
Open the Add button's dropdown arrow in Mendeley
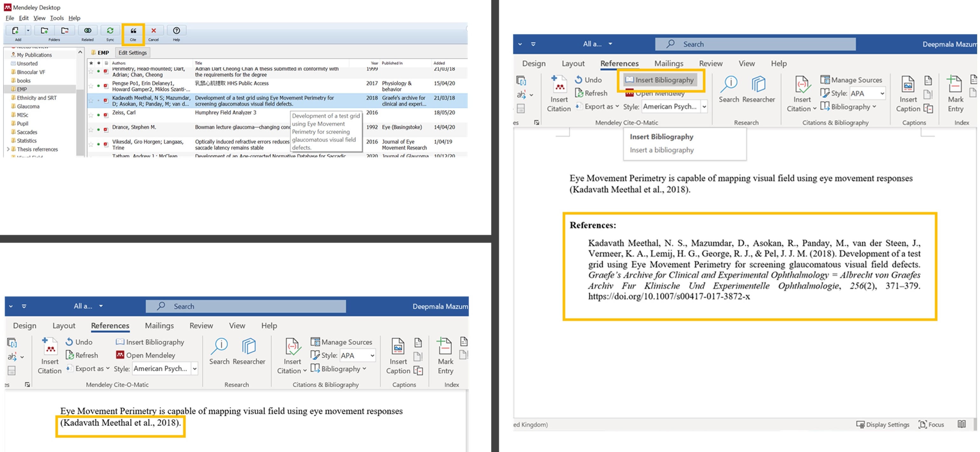(28, 31)
